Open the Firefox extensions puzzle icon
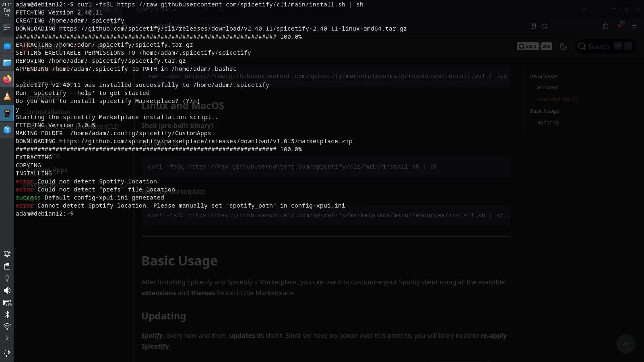This screenshot has width=644, height=362. tap(605, 26)
